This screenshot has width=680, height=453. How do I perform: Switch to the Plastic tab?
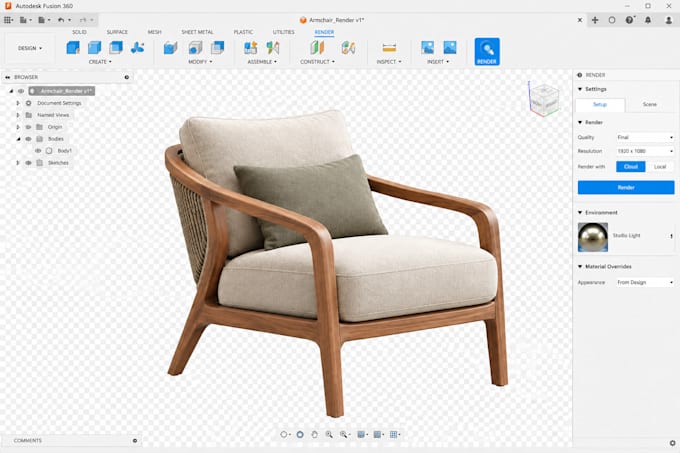coord(243,32)
